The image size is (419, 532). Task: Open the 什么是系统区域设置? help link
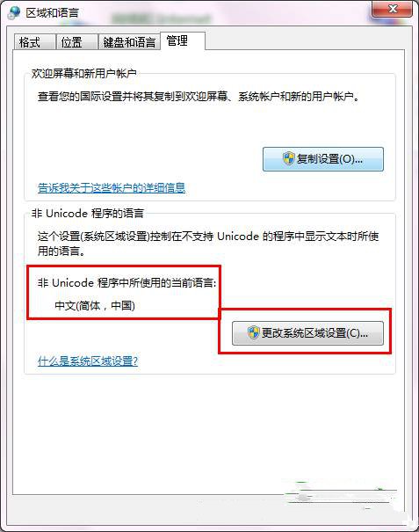pyautogui.click(x=88, y=361)
